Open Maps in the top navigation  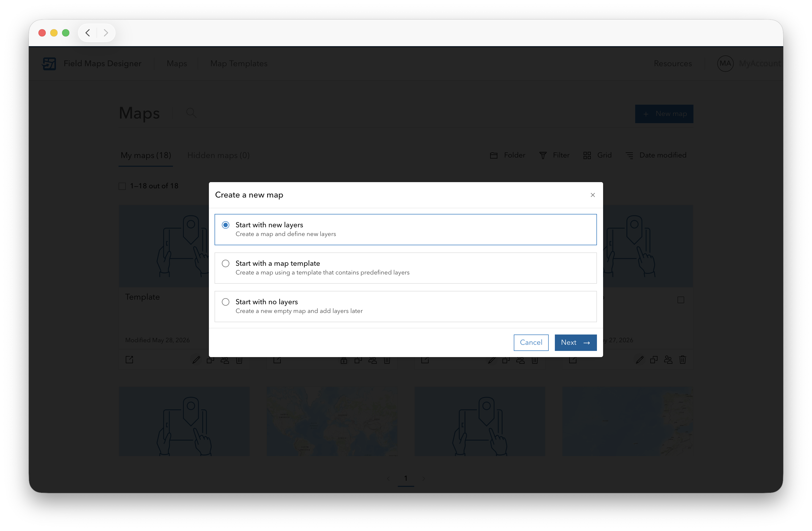(177, 63)
